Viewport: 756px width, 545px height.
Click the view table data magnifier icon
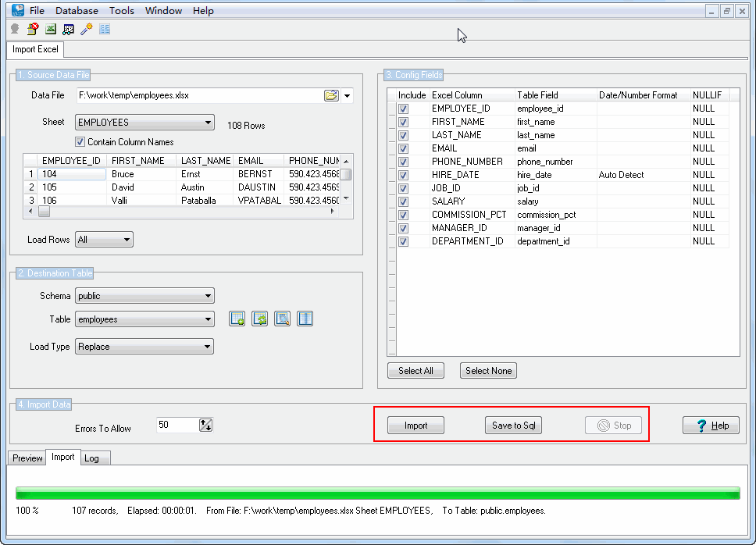point(283,319)
